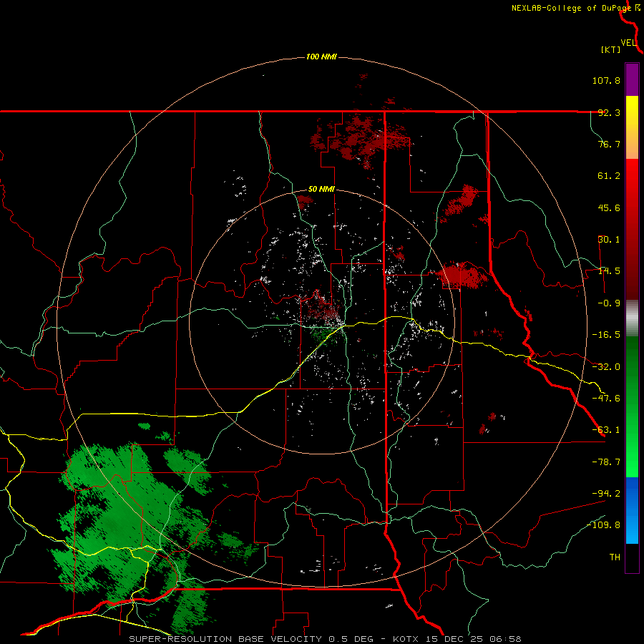Click the purple segment of the color bar
The image size is (644, 644).
[x=632, y=79]
